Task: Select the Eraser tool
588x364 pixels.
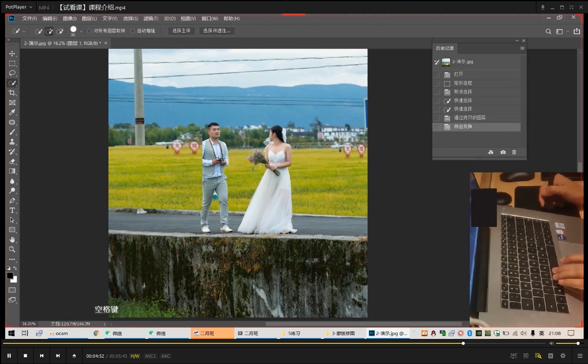Action: (12, 161)
